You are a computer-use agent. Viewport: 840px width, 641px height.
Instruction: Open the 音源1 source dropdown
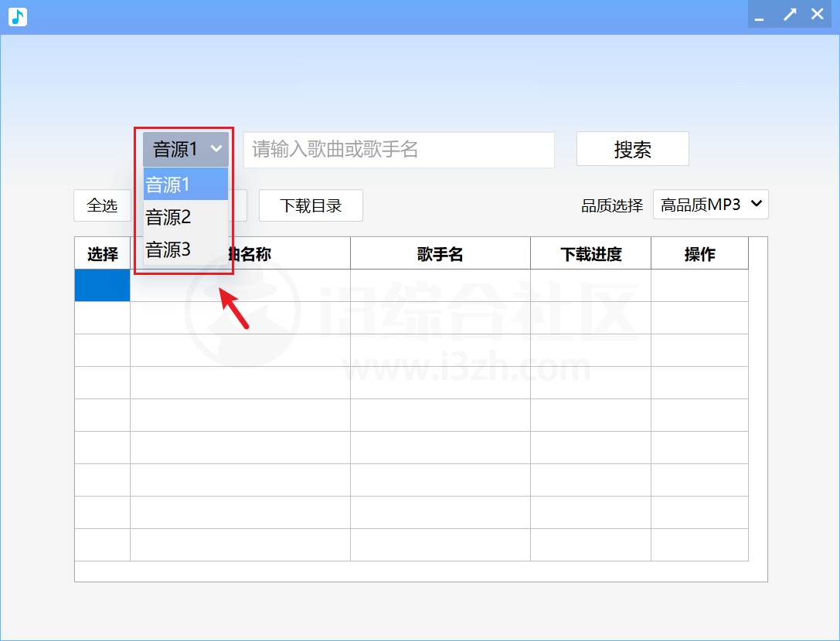tap(186, 149)
